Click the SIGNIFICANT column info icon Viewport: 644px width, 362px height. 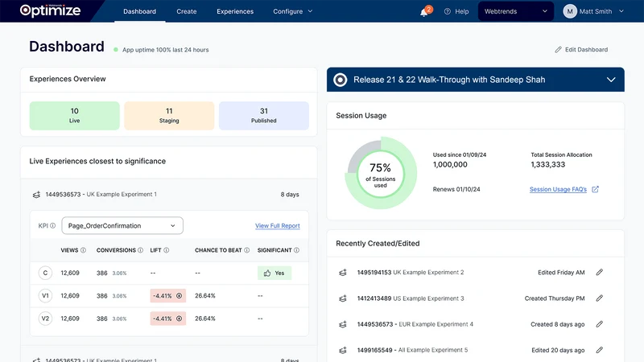[x=296, y=250]
